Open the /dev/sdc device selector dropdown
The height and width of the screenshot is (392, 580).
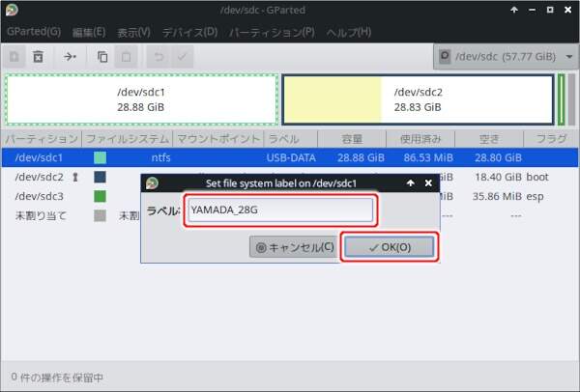coord(506,57)
